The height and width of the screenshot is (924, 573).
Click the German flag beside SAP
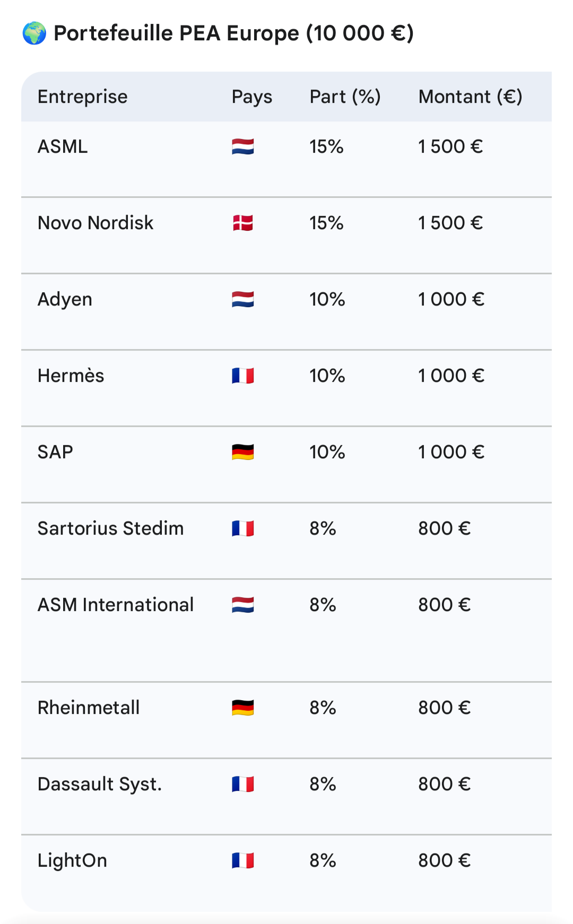pos(243,452)
